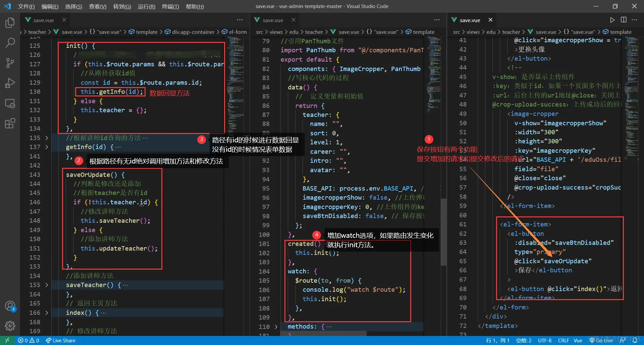Click the minimap of the middle editor
Viewport: 644px width, 345px height.
pyautogui.click(x=434, y=74)
